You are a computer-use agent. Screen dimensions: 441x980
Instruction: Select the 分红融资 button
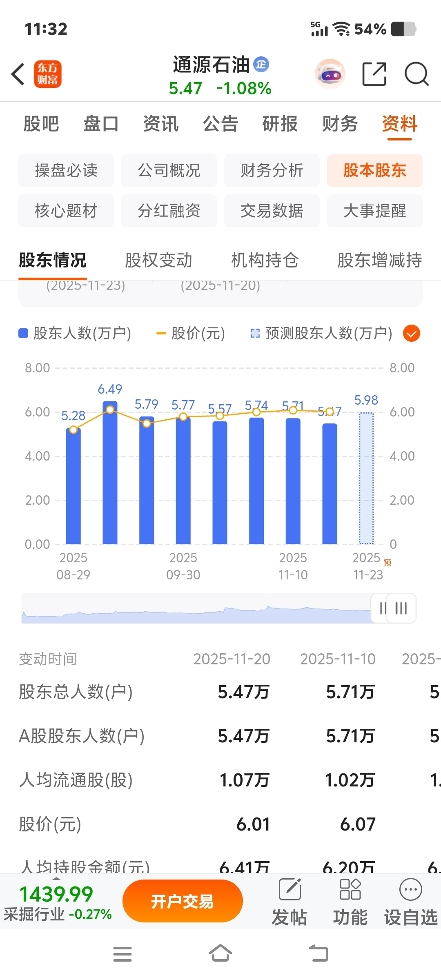[x=169, y=211]
